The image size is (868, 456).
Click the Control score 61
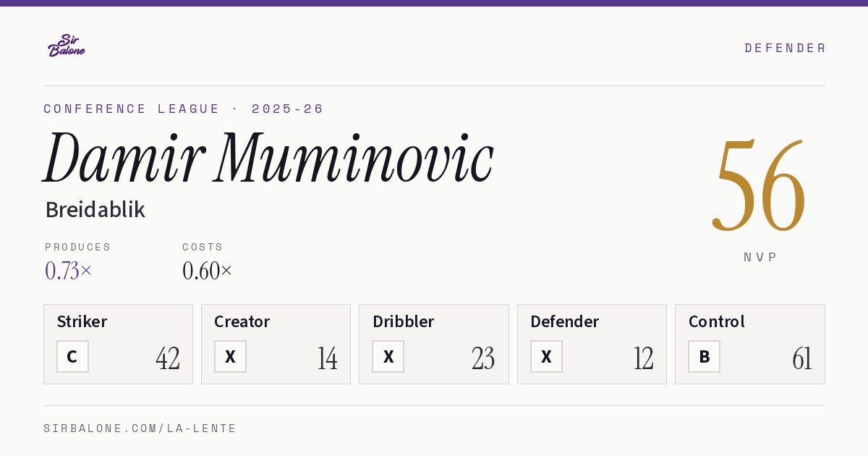[x=801, y=358]
